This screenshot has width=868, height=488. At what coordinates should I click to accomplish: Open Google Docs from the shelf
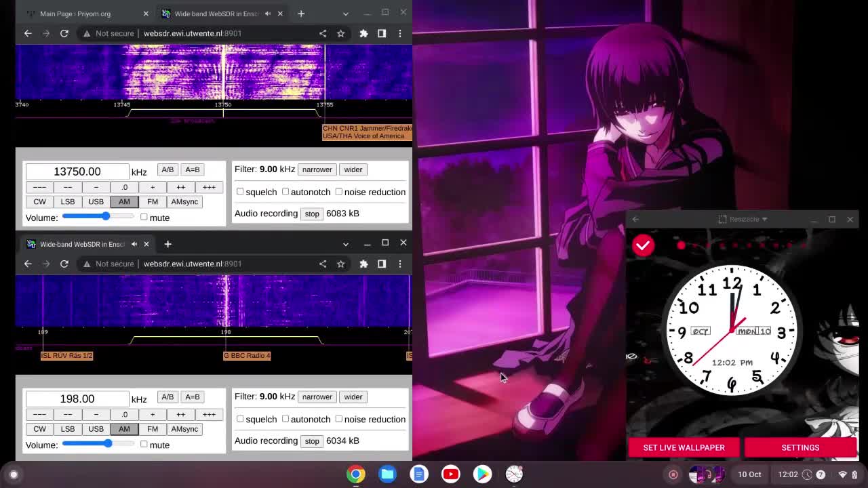[x=419, y=474]
